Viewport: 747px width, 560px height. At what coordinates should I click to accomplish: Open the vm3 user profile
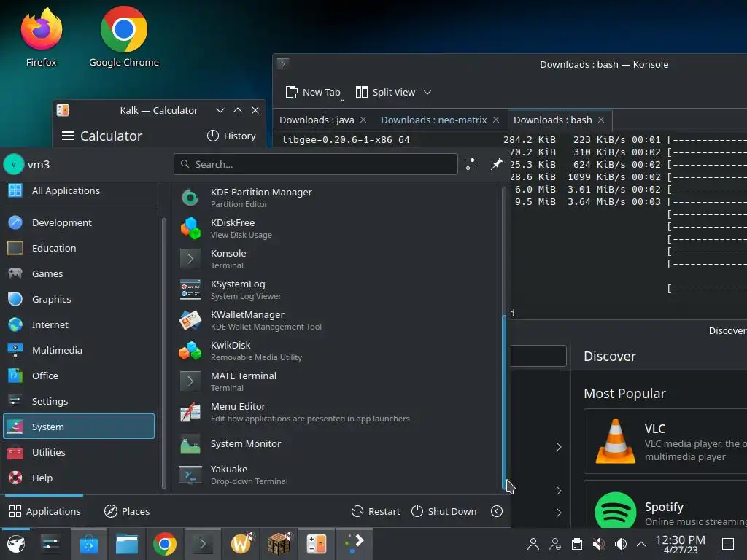[x=27, y=164]
